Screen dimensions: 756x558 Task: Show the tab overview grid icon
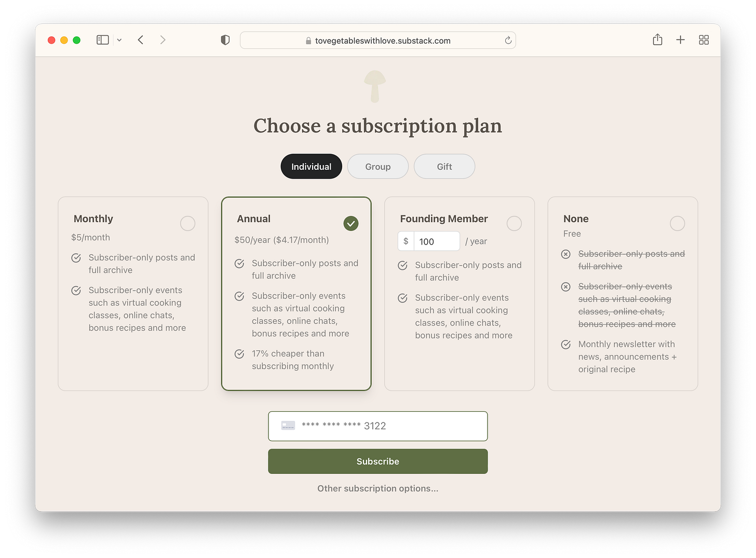pyautogui.click(x=704, y=40)
